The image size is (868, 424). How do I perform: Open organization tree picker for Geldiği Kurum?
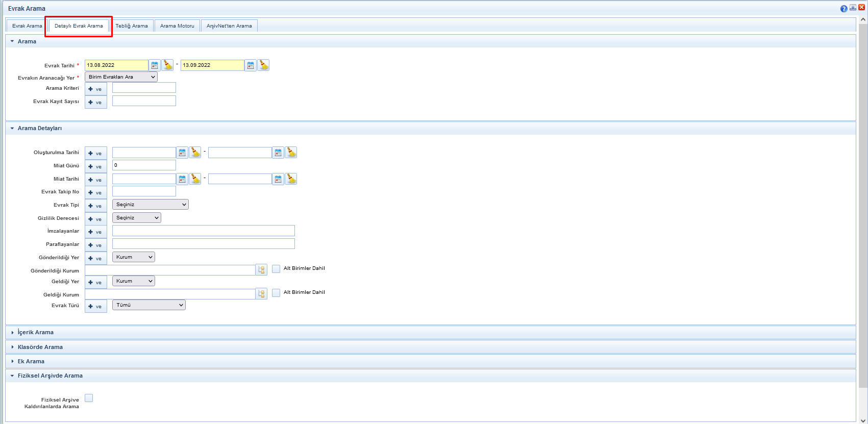point(261,294)
